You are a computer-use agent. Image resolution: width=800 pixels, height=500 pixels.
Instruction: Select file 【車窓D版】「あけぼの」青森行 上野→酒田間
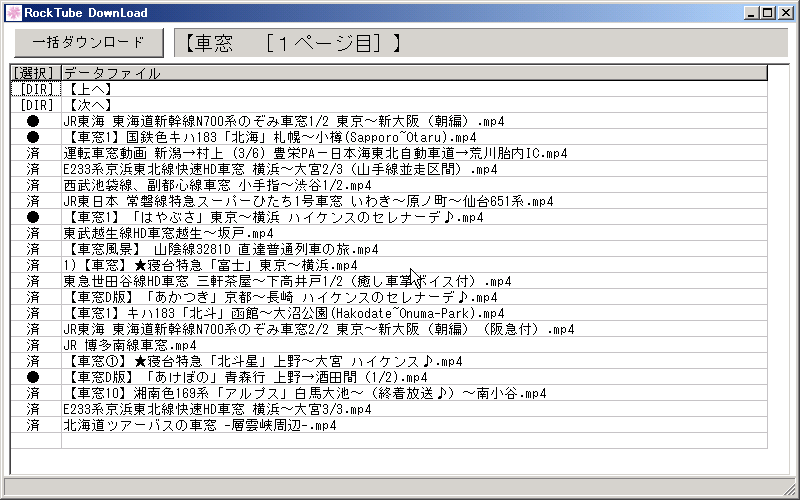coord(414,377)
